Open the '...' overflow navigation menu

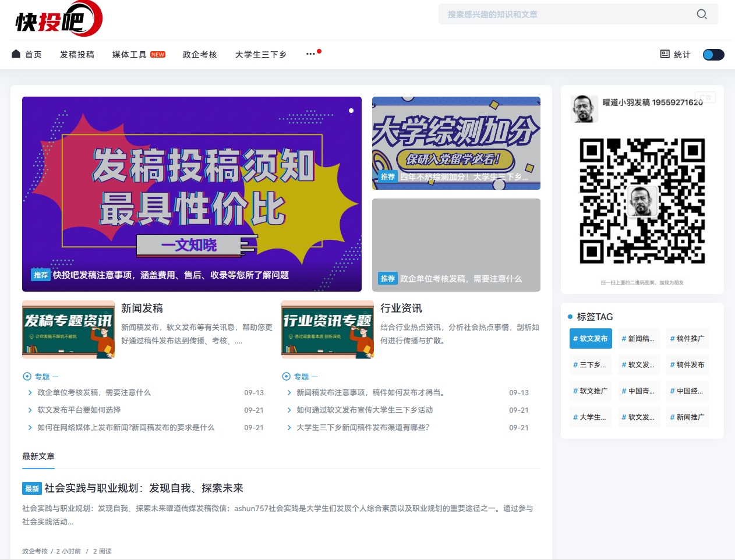click(x=310, y=52)
